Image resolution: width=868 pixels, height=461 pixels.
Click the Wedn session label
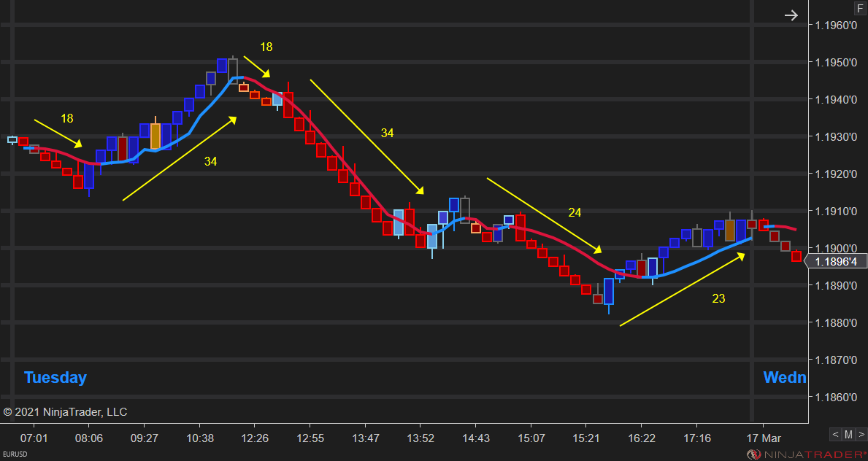[x=784, y=378]
